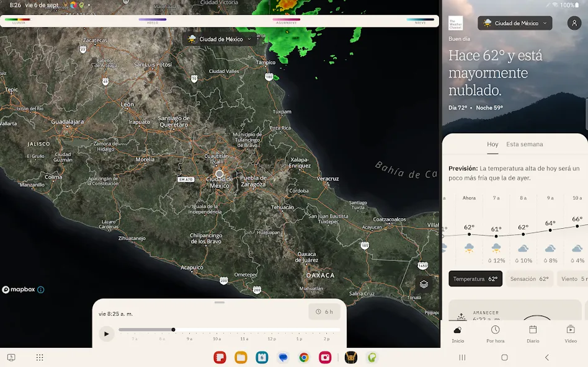The height and width of the screenshot is (367, 588).
Task: Tap the home navigation button
Action: [504, 357]
